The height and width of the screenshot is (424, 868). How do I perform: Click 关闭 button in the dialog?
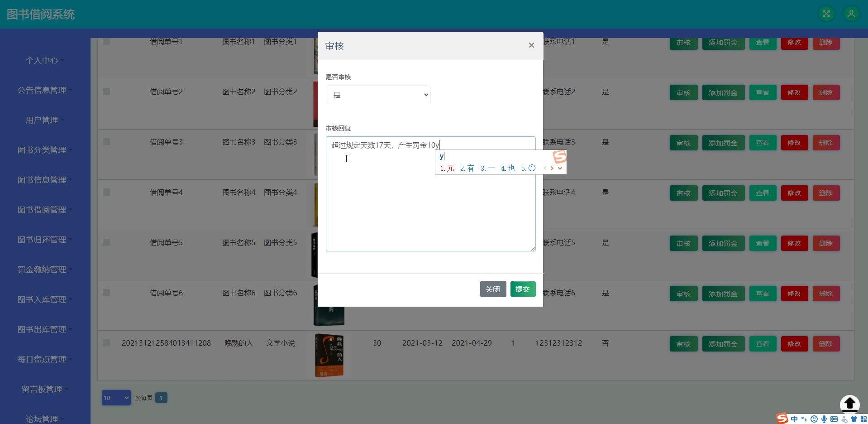coord(493,289)
